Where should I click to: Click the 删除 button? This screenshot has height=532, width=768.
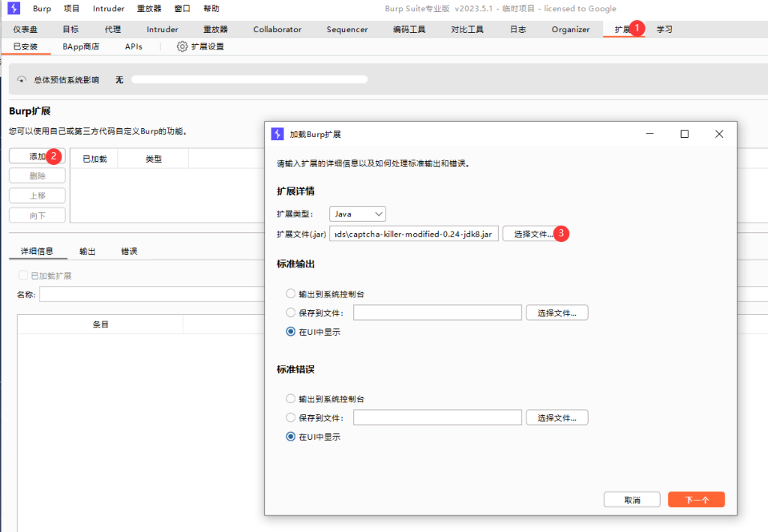[37, 175]
